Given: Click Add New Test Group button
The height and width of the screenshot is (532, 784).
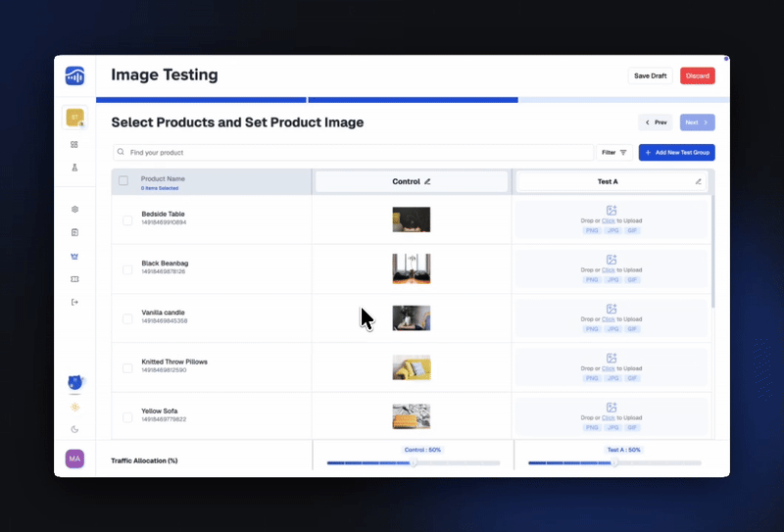Looking at the screenshot, I should (677, 153).
